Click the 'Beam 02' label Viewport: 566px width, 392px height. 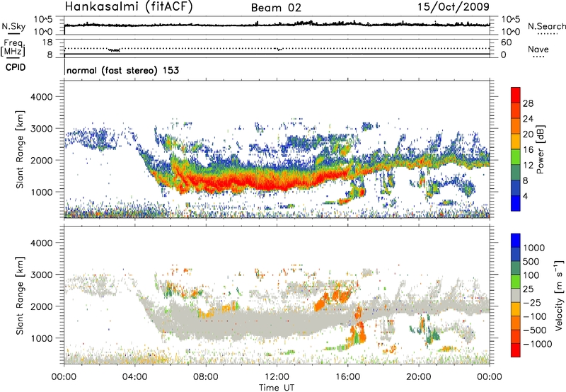tap(276, 8)
